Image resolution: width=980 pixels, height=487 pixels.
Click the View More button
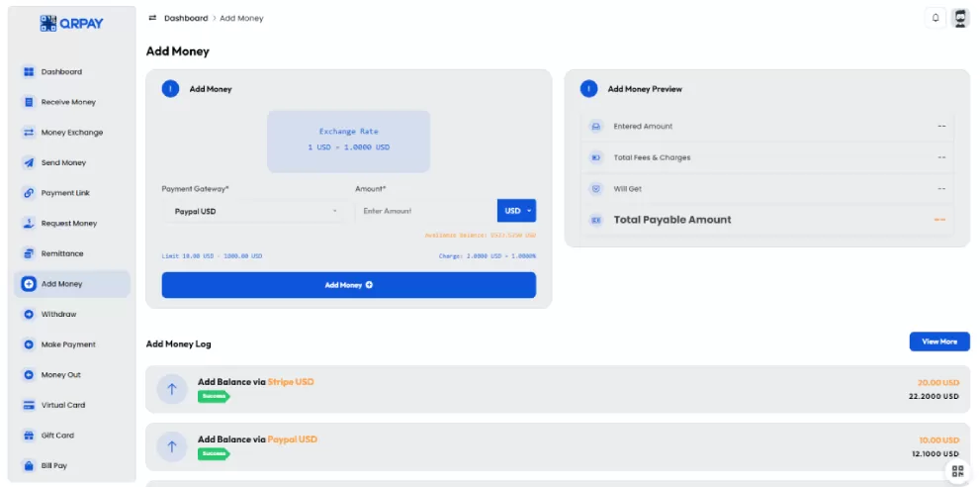(x=938, y=341)
